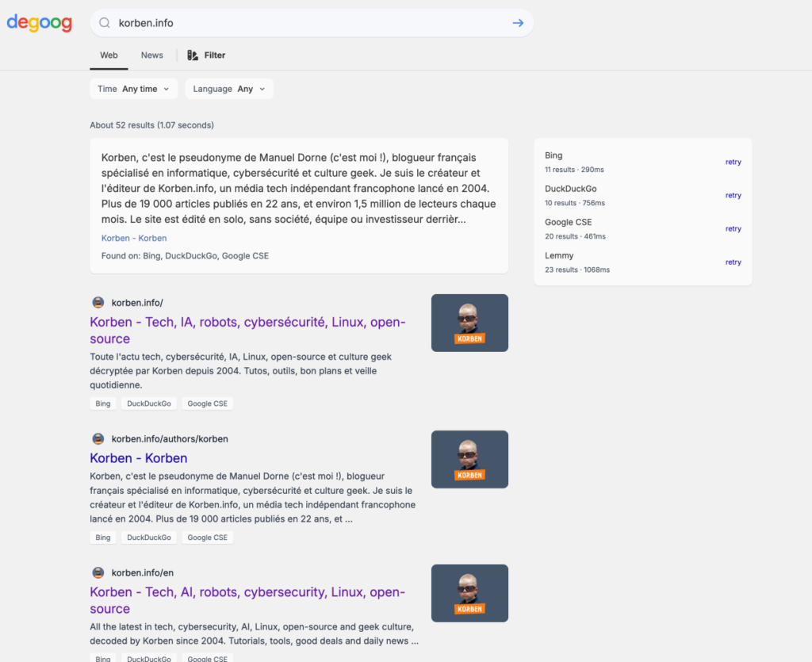
Task: Open result 'Korben - Tech, IA, robots, cybersécurité'
Action: [x=247, y=331]
